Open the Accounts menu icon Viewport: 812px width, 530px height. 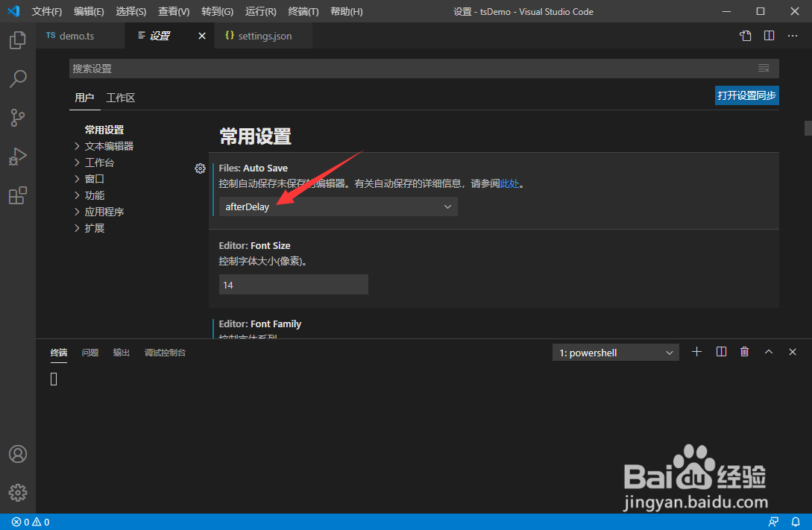point(18,454)
